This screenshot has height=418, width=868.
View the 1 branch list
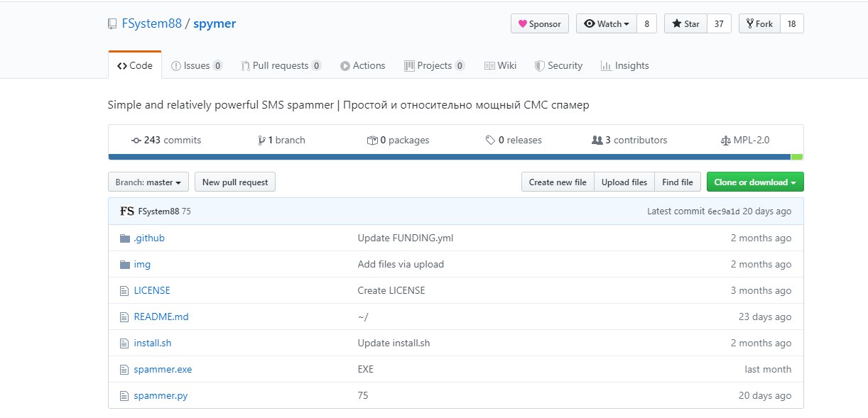[282, 141]
